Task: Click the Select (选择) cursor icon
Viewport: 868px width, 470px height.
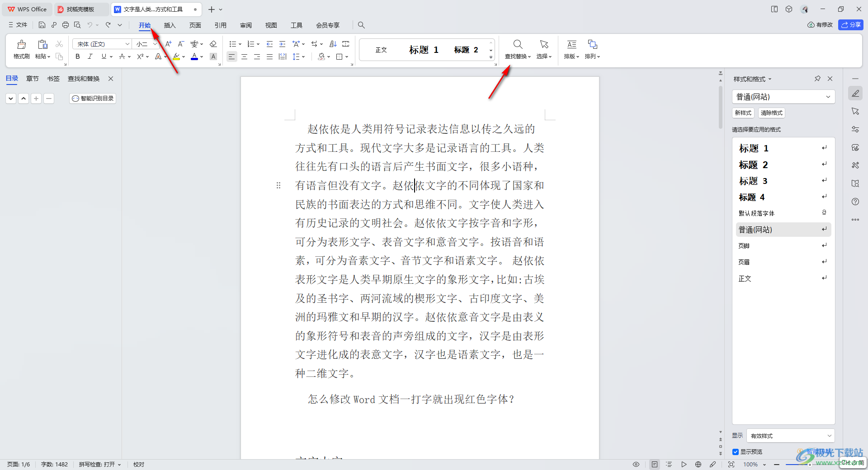Action: pos(544,44)
